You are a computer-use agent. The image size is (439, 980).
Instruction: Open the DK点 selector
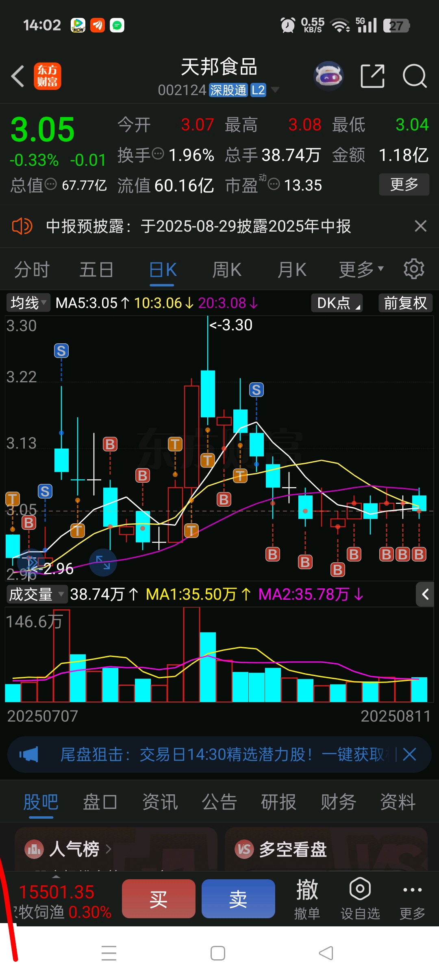pyautogui.click(x=337, y=303)
